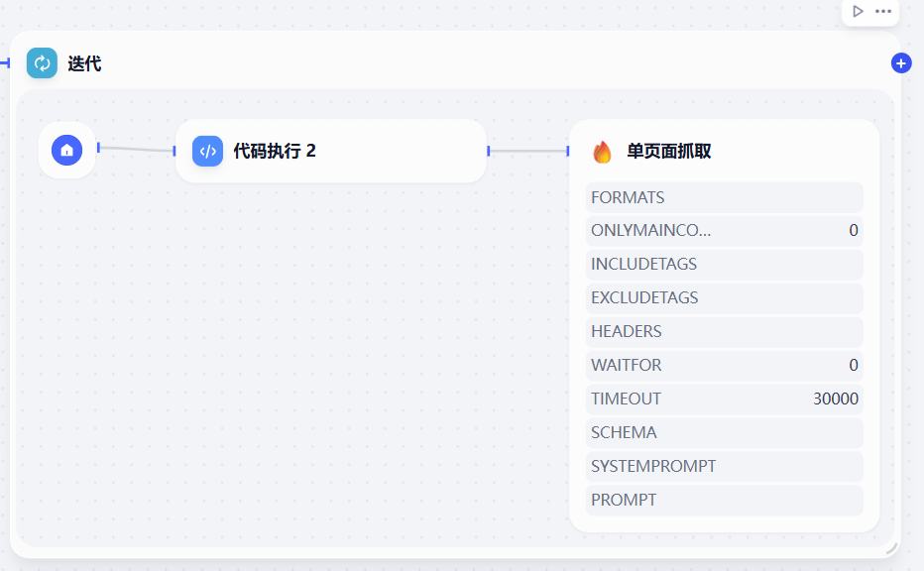Select the blue home start node icon

coord(66,150)
